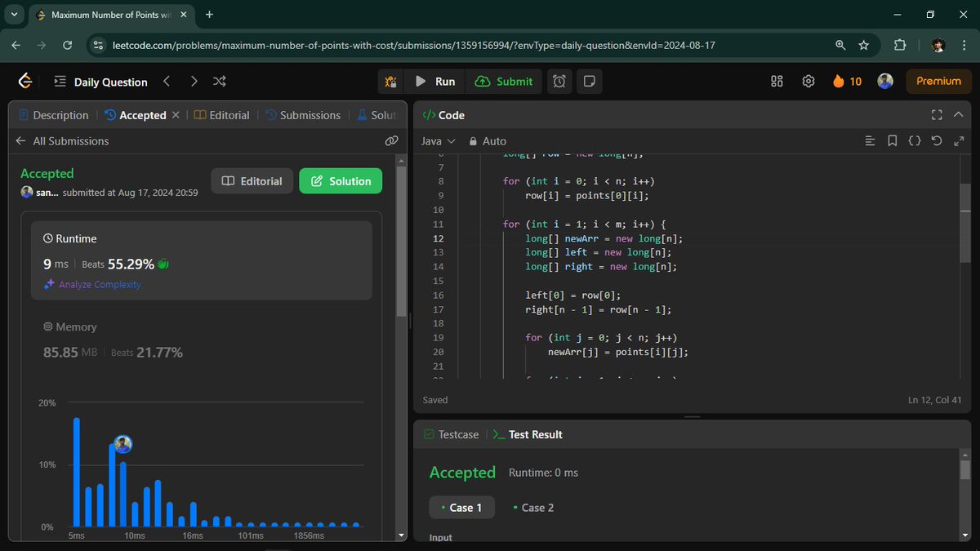Screen dimensions: 980x551
Task: Open the notes sticky icon
Action: pyautogui.click(x=588, y=81)
